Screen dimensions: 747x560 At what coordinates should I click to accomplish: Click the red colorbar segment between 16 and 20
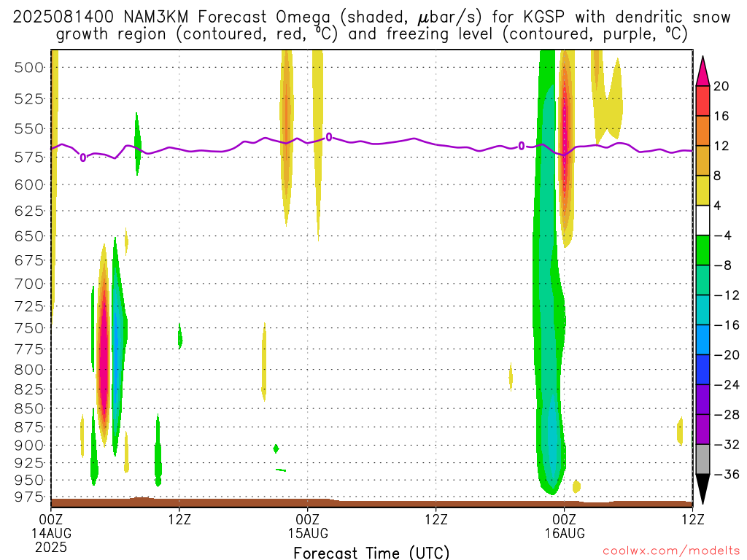703,101
